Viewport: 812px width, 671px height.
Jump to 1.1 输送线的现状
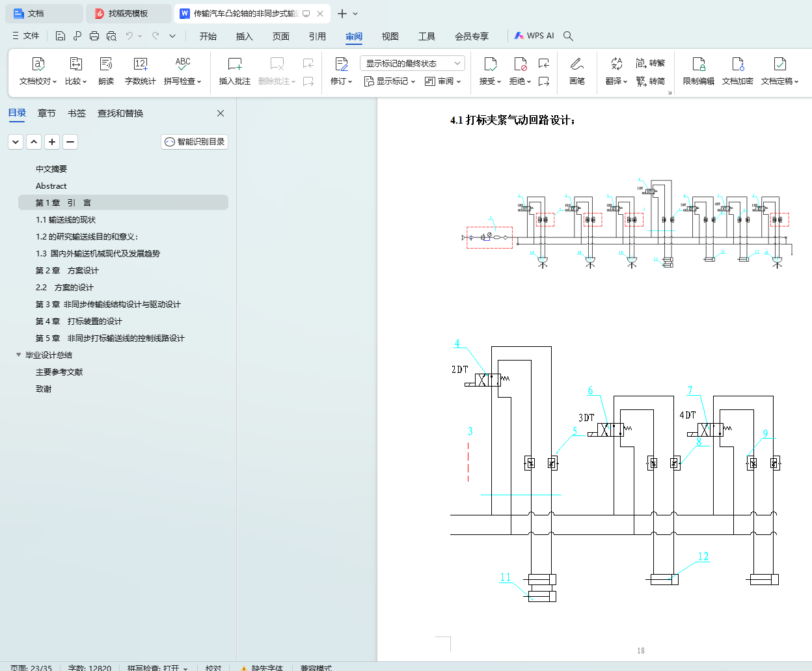point(66,219)
